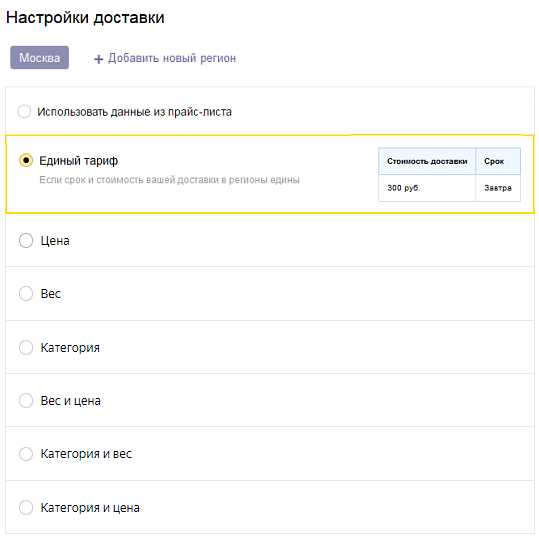Click the Настройки доставки heading

point(85,18)
